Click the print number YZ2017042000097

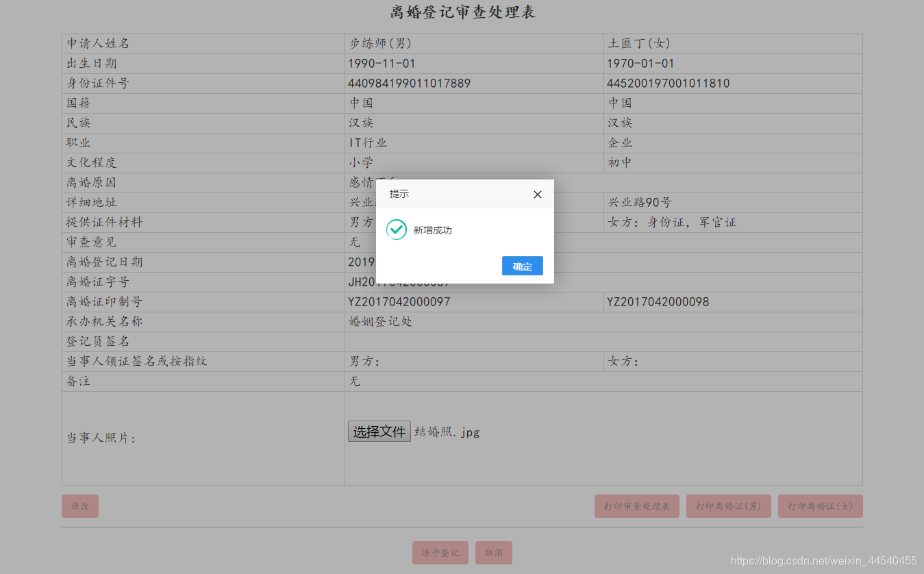(x=399, y=302)
